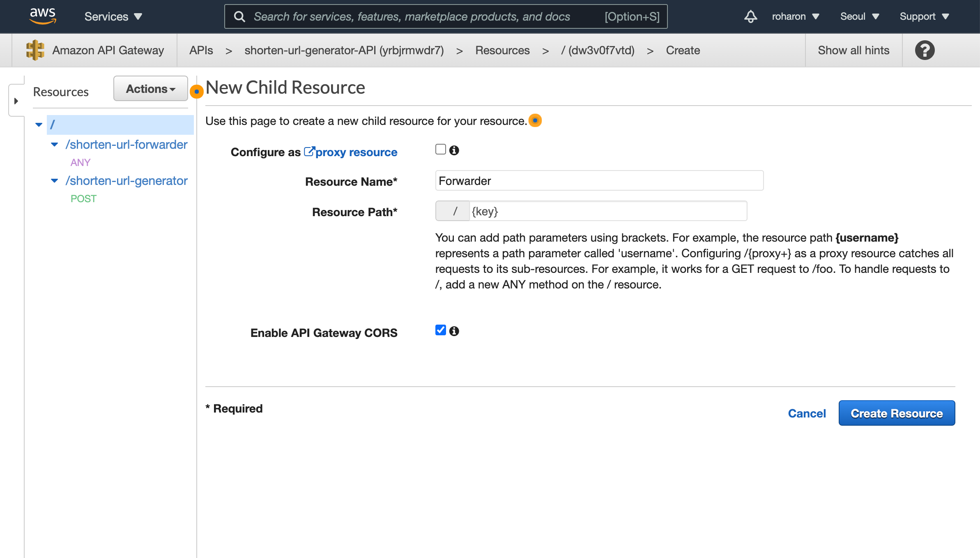The image size is (980, 558).
Task: Click the help question mark icon
Action: click(925, 51)
